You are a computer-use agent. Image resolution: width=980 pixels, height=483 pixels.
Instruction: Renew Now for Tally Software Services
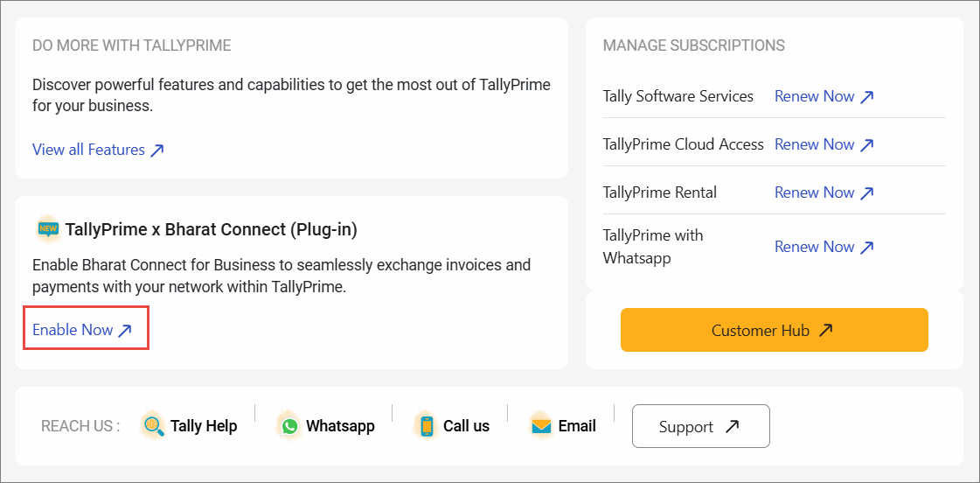pos(814,96)
